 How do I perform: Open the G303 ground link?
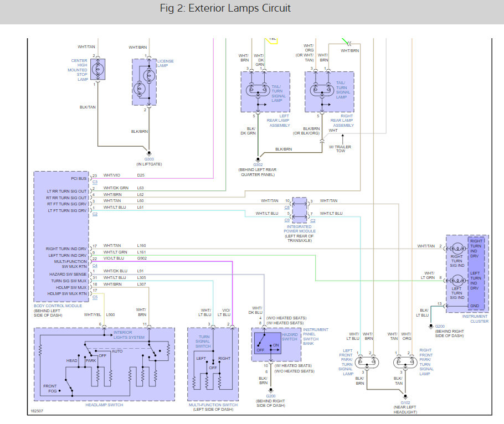coord(149,159)
